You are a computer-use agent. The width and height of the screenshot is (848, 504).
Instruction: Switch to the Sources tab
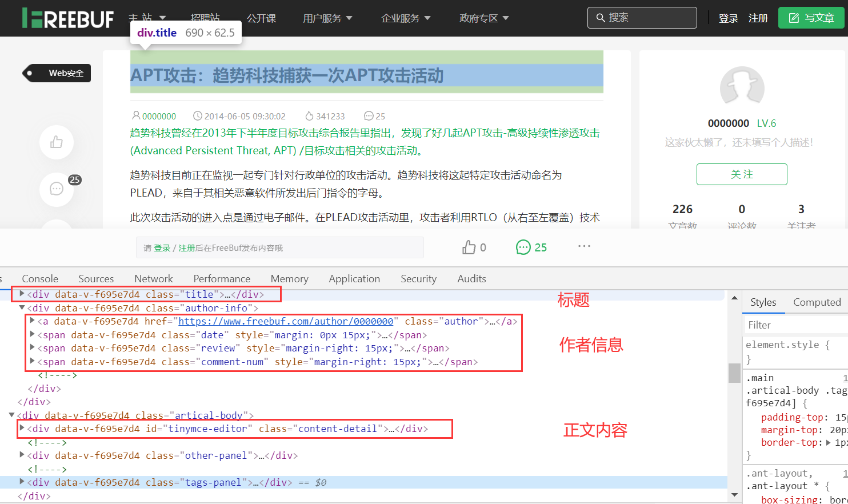(96, 279)
